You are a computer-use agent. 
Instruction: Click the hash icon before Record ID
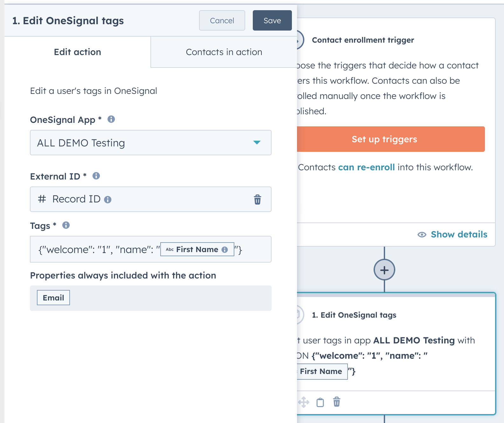(42, 199)
